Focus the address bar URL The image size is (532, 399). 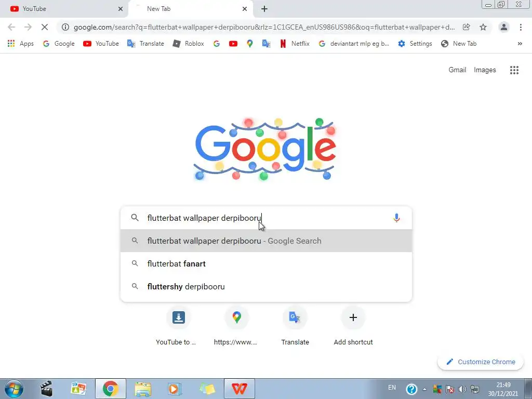[x=264, y=27]
